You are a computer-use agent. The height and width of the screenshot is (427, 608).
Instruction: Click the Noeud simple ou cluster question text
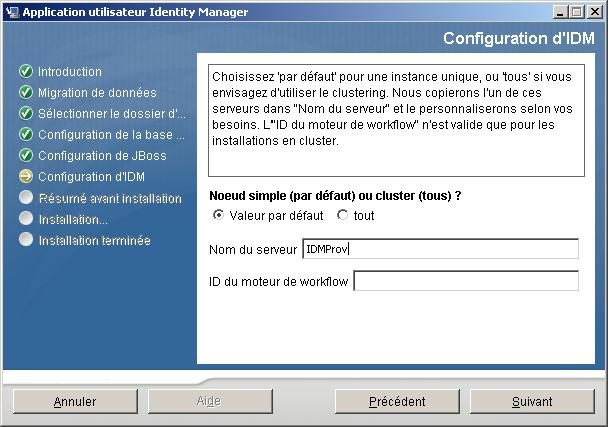[x=335, y=195]
